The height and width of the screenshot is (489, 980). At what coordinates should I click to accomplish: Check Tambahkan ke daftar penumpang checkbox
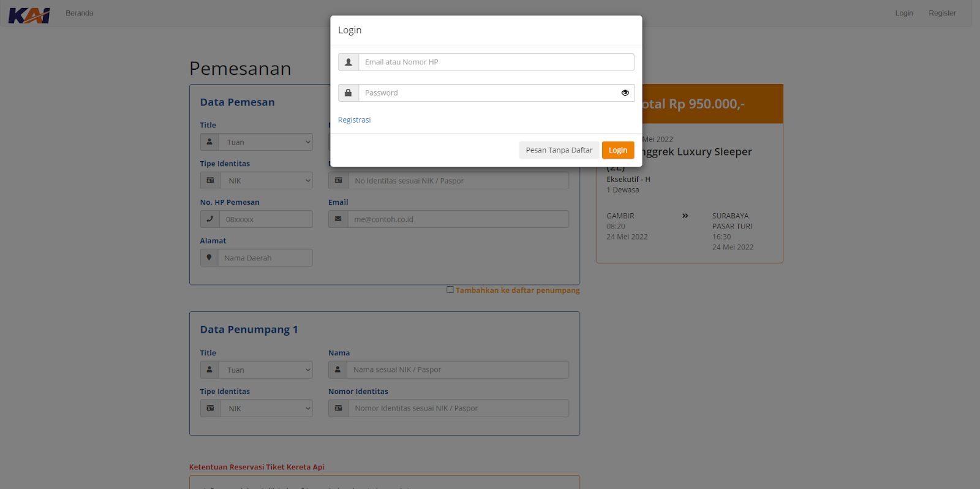pyautogui.click(x=450, y=290)
